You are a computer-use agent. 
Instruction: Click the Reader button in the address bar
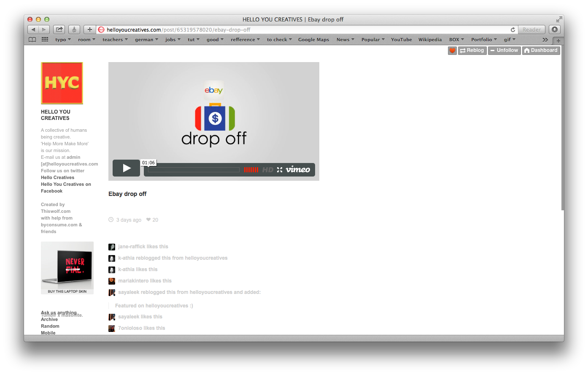(x=531, y=30)
